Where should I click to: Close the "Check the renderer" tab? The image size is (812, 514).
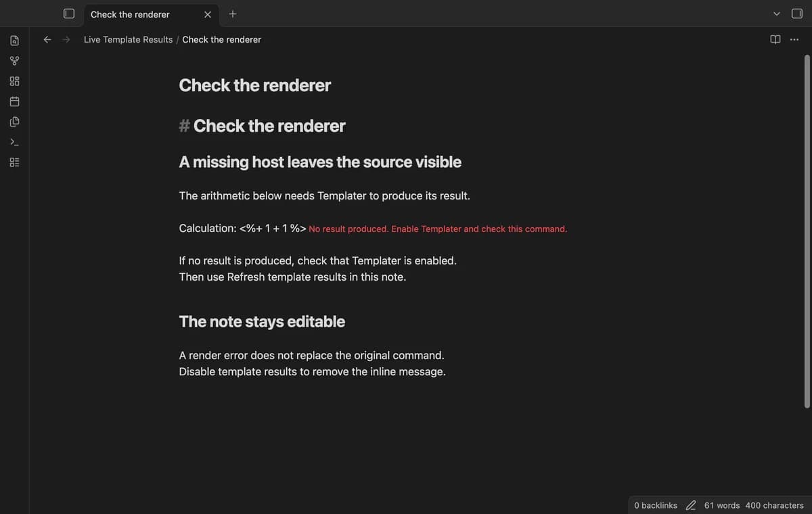[x=208, y=14]
